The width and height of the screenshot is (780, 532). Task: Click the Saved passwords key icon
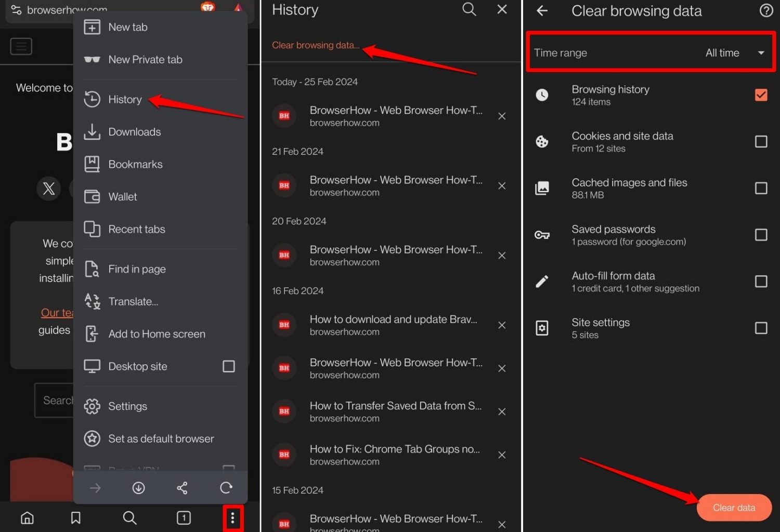(542, 235)
